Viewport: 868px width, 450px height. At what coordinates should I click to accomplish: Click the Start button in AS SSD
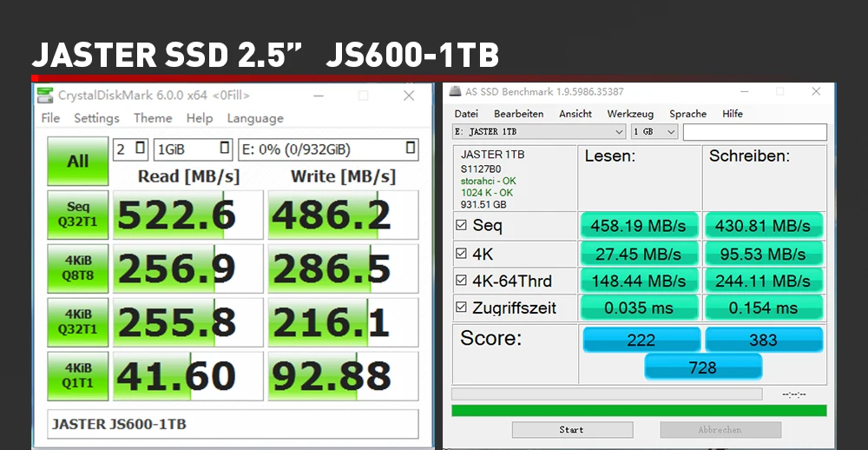point(572,429)
